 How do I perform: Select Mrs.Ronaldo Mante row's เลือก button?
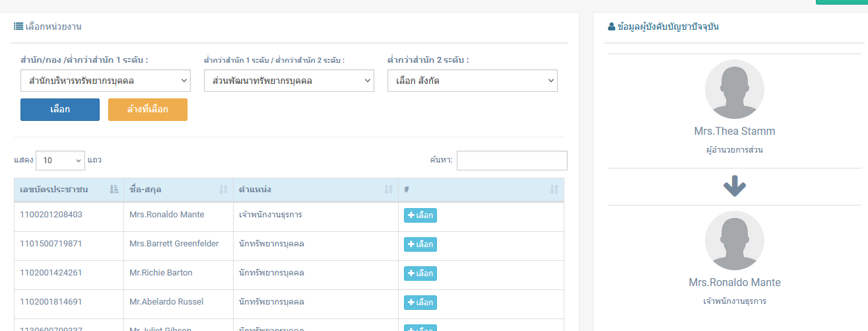click(420, 215)
